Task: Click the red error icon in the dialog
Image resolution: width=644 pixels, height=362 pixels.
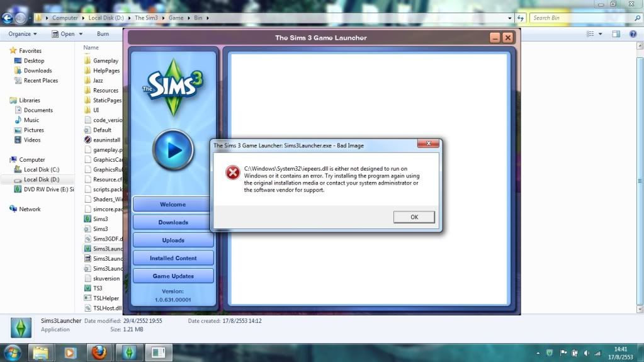Action: point(232,173)
